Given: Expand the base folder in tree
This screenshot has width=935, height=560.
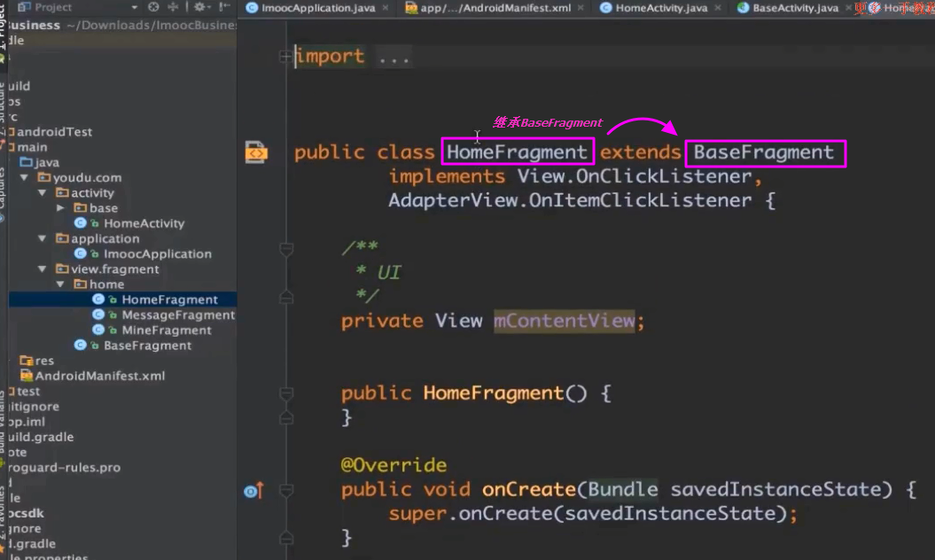Looking at the screenshot, I should coord(60,208).
